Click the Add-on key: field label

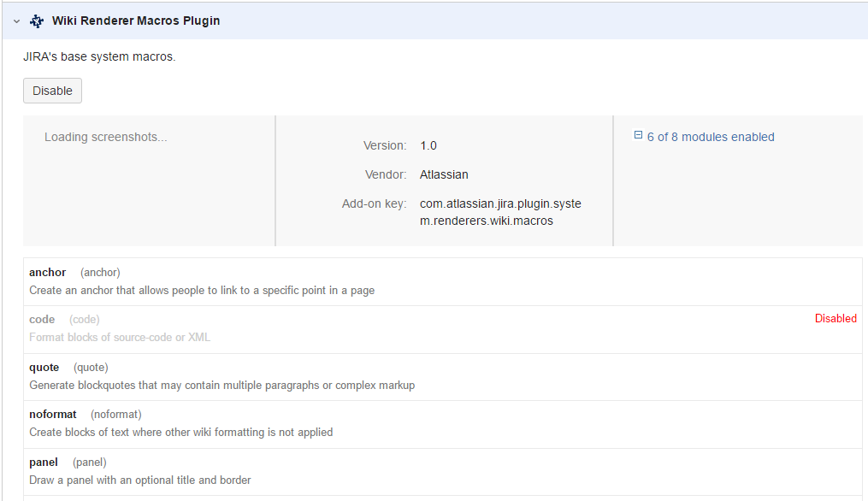pyautogui.click(x=374, y=203)
